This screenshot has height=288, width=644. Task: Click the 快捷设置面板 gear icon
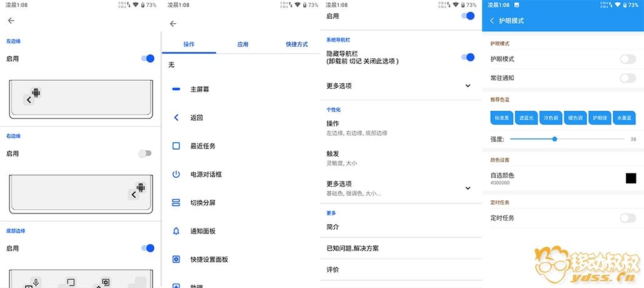(x=176, y=259)
